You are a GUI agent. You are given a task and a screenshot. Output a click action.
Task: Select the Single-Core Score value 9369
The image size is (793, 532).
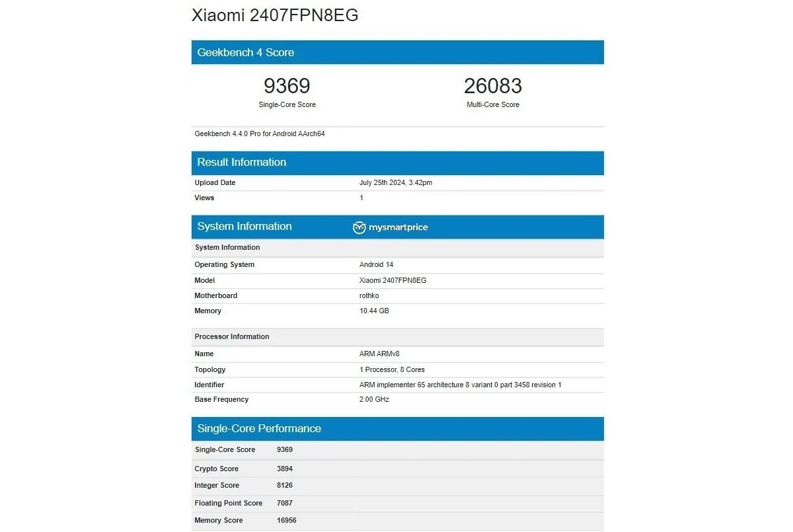click(287, 85)
